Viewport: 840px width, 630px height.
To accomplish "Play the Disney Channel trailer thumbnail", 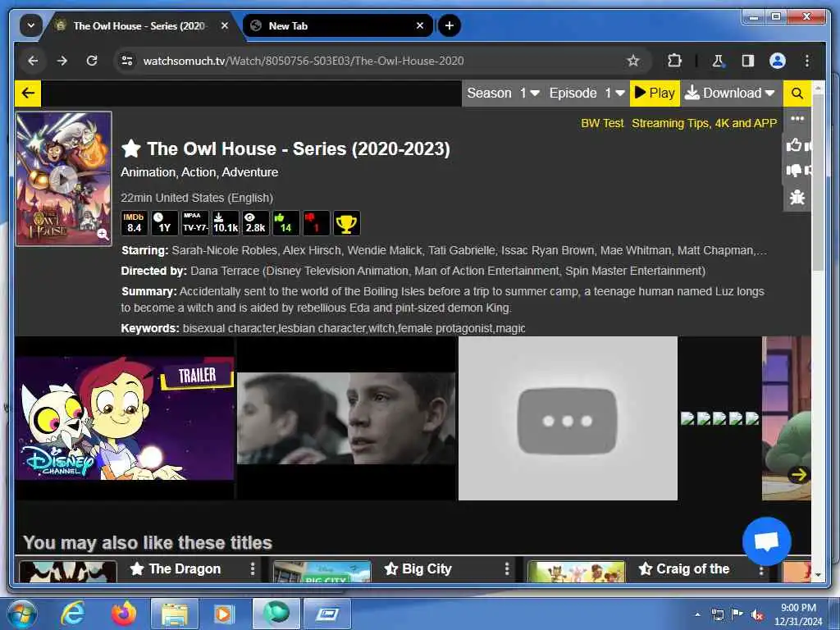I will (125, 418).
